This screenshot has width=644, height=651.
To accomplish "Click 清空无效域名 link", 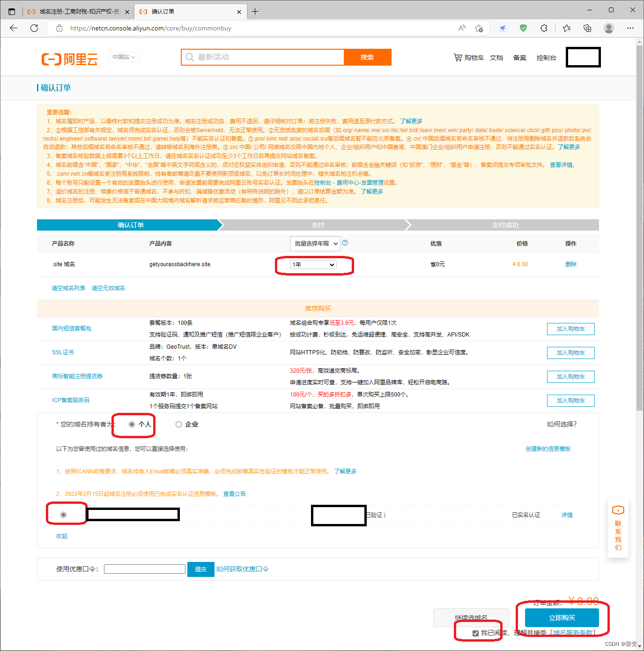I will pos(108,288).
